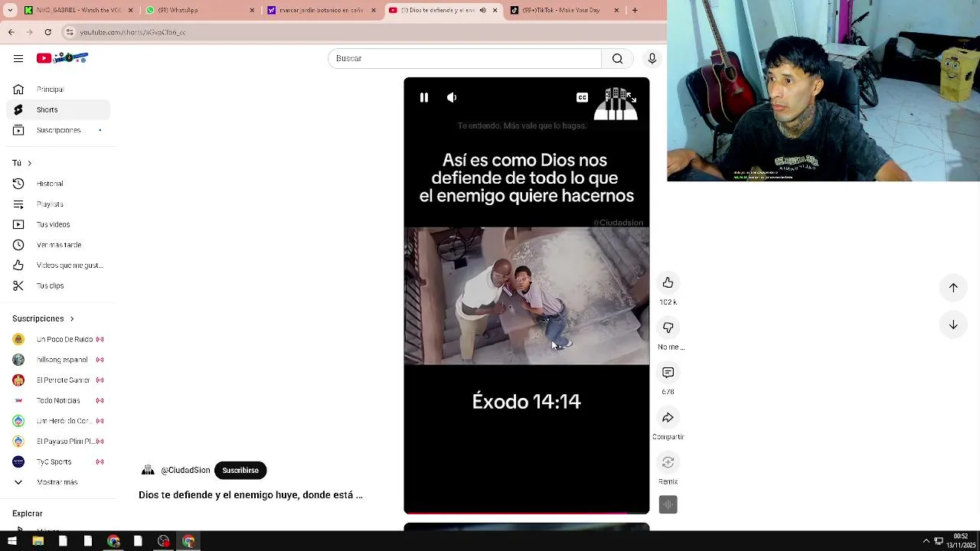Image resolution: width=980 pixels, height=551 pixels.
Task: Click the youtube.com address bar URL
Action: coord(132,32)
